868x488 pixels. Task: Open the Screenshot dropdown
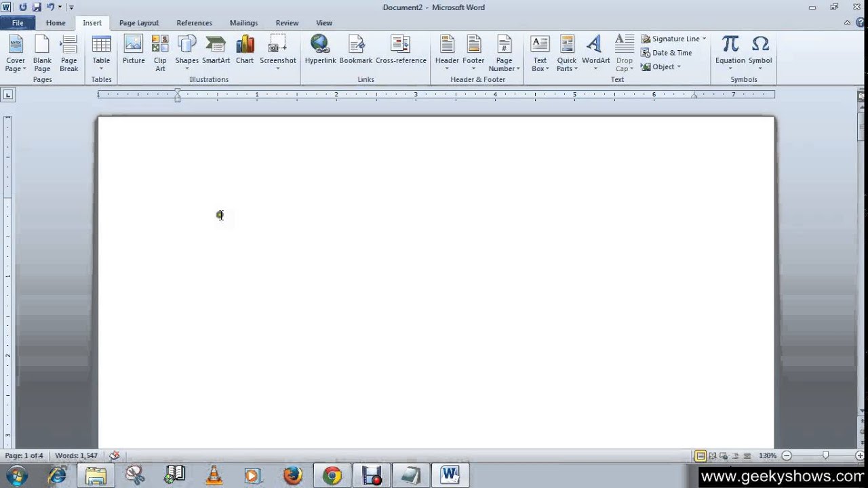278,54
